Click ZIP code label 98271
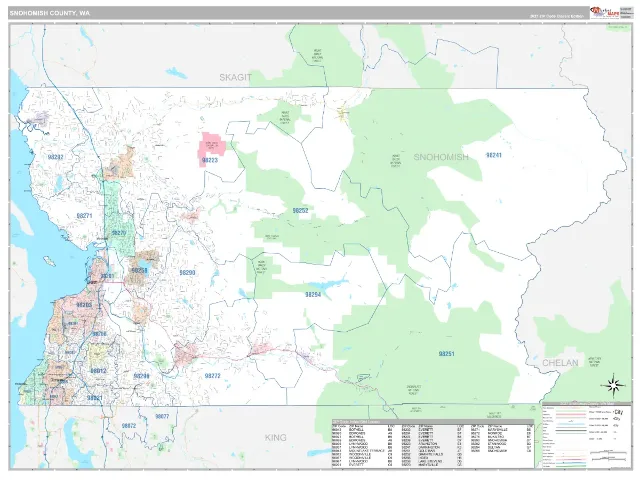Viewport: 640px width, 480px height. (84, 216)
